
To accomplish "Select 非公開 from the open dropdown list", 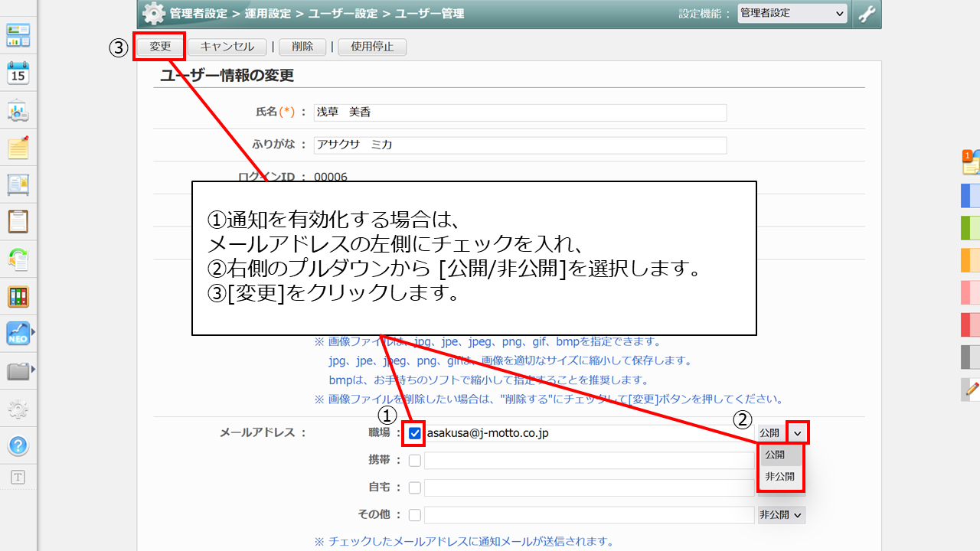I will click(780, 476).
